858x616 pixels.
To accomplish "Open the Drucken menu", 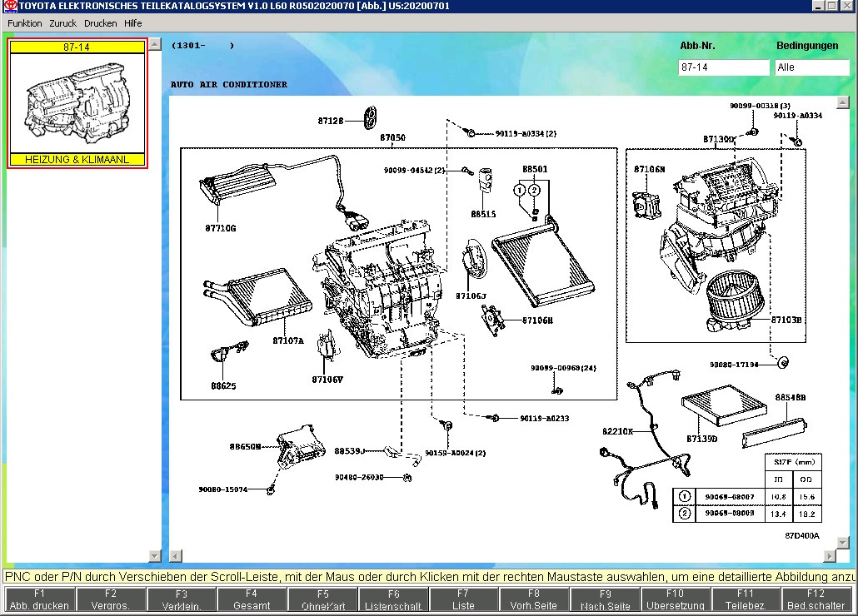I will pyautogui.click(x=100, y=23).
